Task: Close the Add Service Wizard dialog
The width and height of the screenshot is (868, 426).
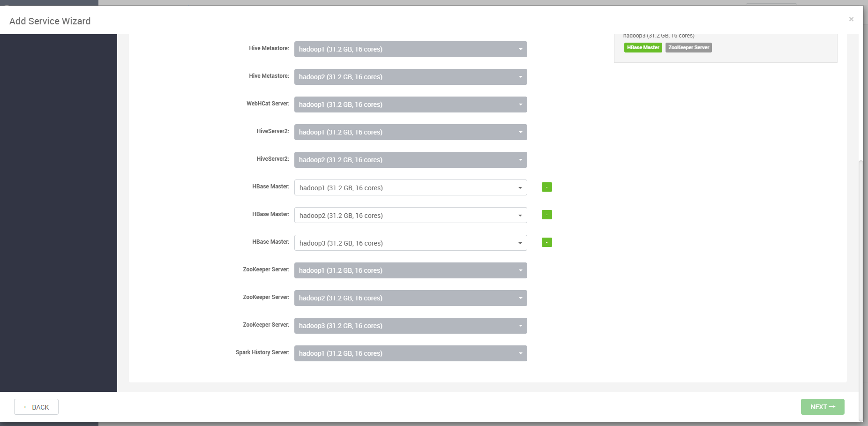Action: (x=851, y=19)
